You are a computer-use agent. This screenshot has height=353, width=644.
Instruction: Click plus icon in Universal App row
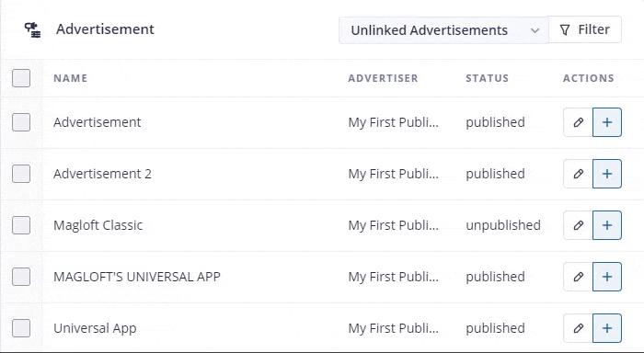click(607, 328)
